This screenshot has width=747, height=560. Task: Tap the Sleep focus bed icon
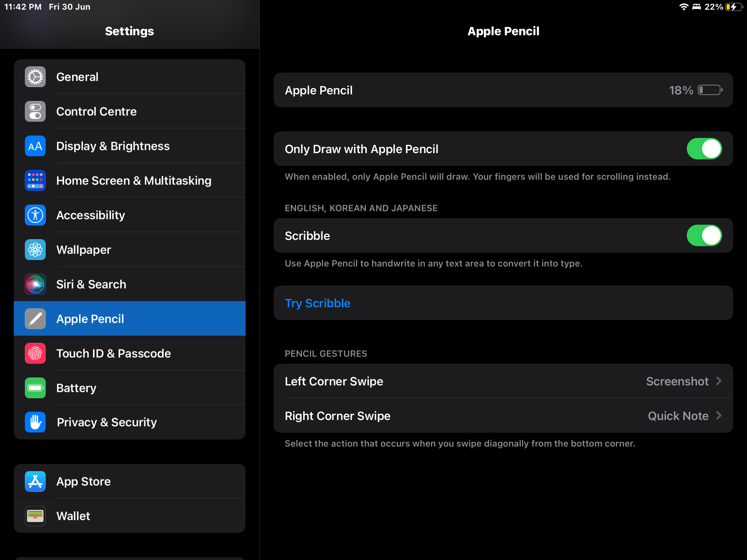point(697,7)
